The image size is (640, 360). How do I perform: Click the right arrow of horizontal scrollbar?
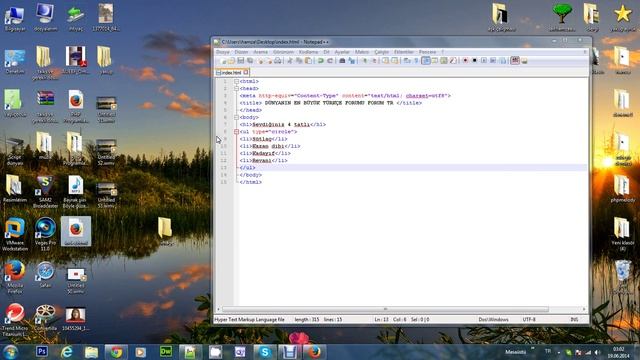coord(584,309)
